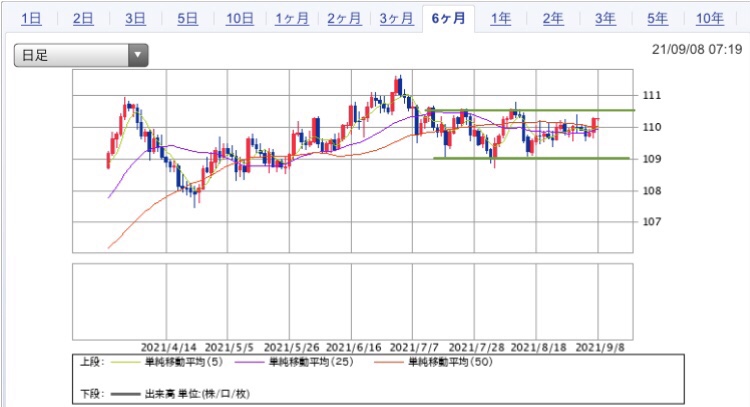Click the 2021/7/7 date marker on axis
The width and height of the screenshot is (750, 407).
tap(414, 347)
